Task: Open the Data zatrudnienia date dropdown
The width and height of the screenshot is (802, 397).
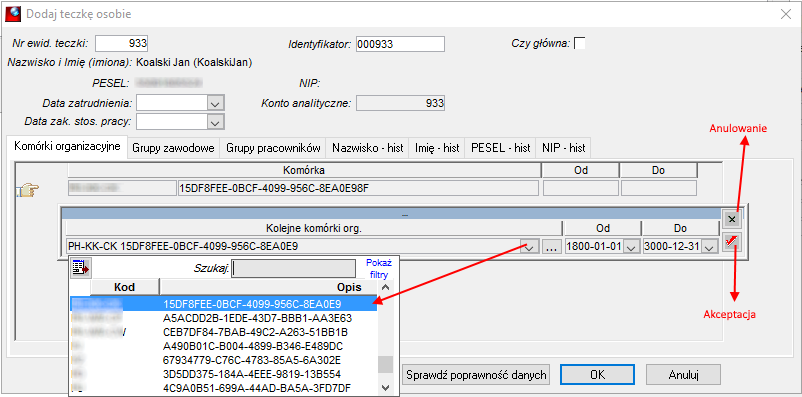Action: [x=215, y=103]
